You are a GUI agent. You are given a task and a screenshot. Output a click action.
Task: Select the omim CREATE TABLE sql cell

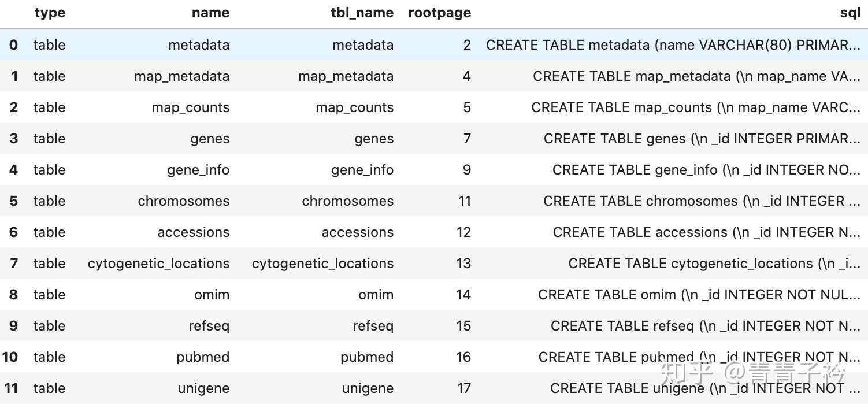pos(699,295)
